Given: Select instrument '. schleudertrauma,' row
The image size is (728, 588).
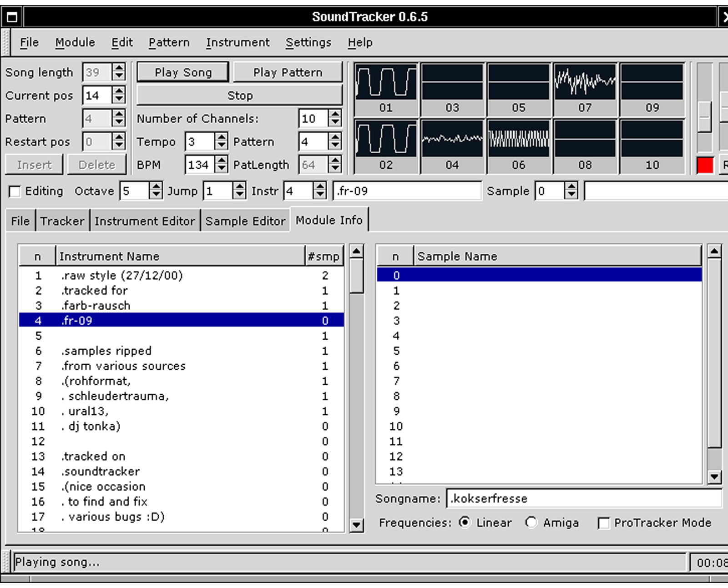Looking at the screenshot, I should [x=181, y=396].
